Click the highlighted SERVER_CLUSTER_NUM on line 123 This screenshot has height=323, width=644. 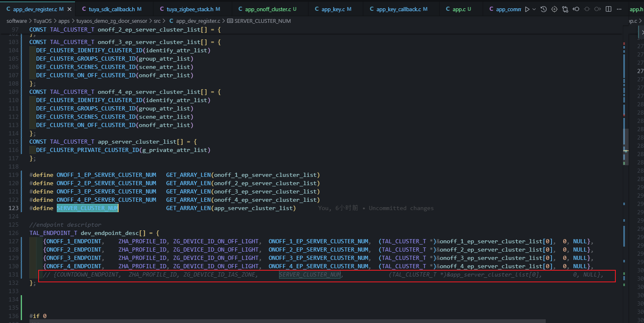coord(87,208)
